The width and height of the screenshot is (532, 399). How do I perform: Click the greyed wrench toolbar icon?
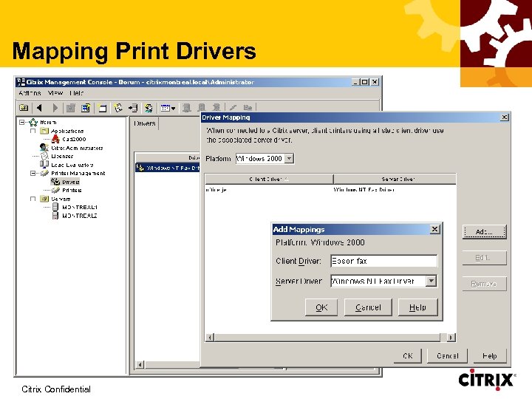pos(233,108)
